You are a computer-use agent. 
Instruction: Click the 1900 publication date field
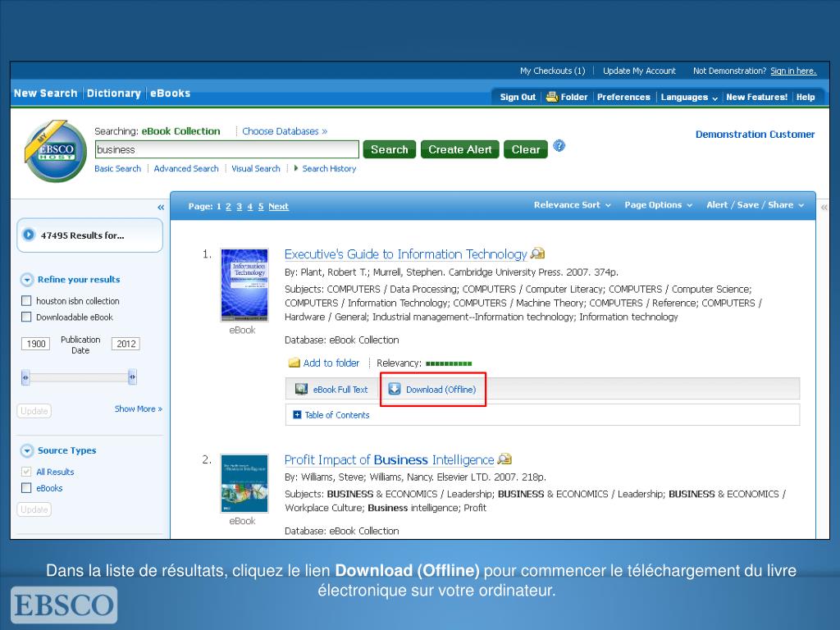35,344
